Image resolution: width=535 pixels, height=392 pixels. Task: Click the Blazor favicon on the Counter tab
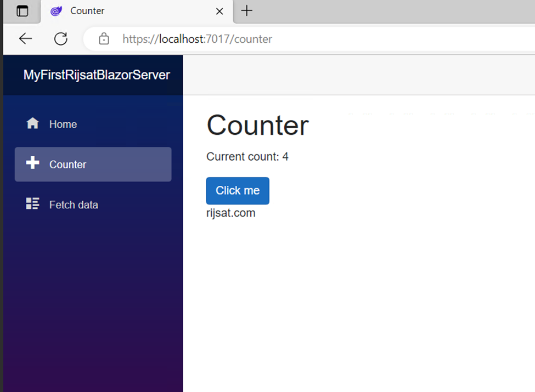pyautogui.click(x=57, y=11)
